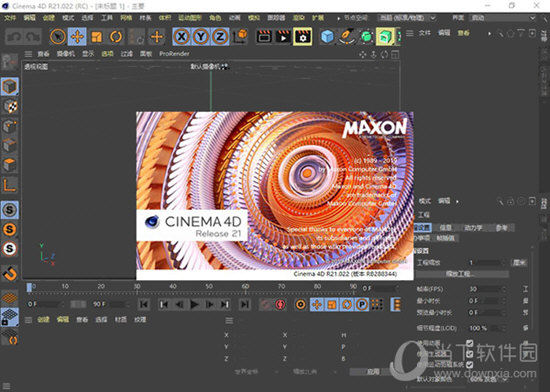Select Points mode icon
550x392 pixels.
pos(9,126)
